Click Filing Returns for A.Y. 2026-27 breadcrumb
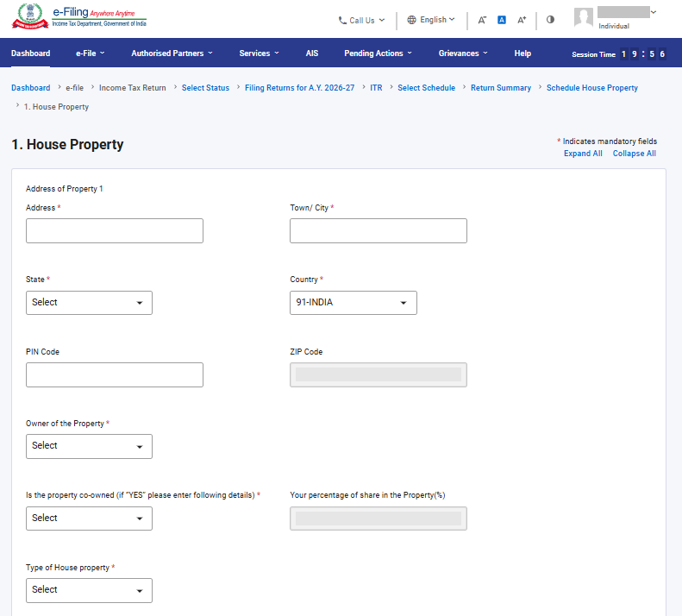Viewport: 682px width, 616px height. (x=299, y=87)
